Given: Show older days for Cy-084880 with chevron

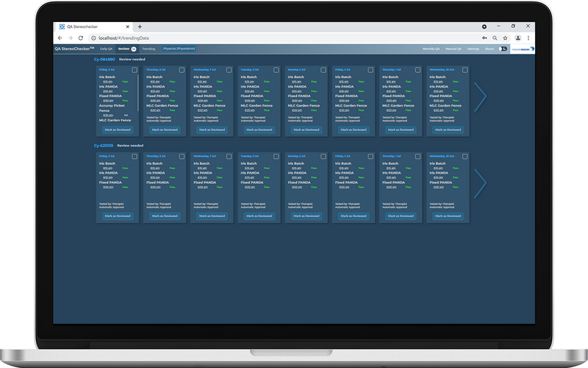Looking at the screenshot, I should [481, 97].
